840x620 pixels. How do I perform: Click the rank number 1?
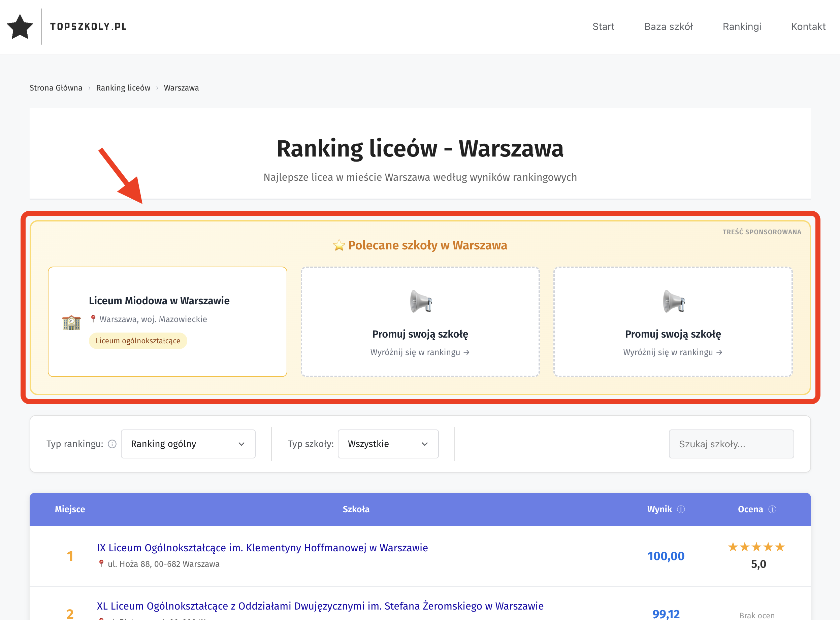[x=70, y=556]
